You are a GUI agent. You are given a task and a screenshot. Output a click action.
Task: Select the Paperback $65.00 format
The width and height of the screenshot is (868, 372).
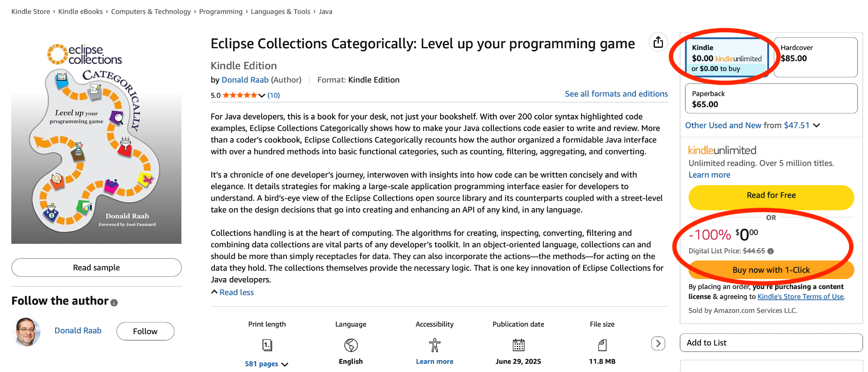(x=771, y=99)
